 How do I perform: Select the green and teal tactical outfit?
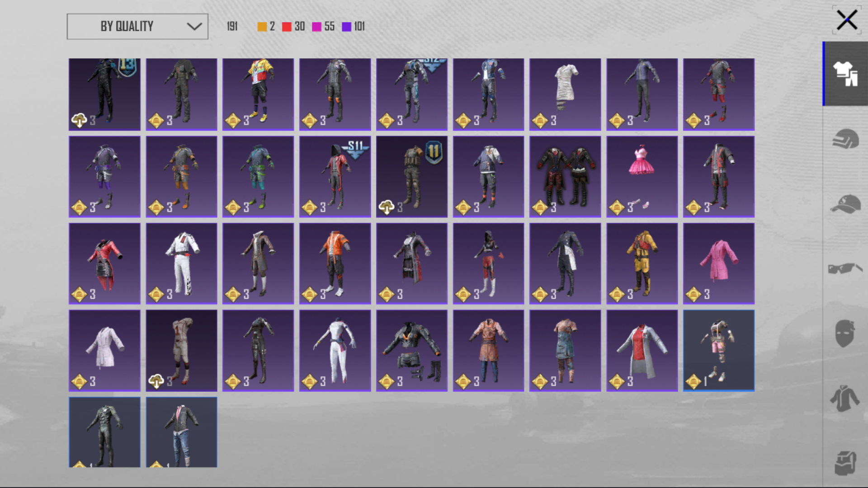click(258, 177)
